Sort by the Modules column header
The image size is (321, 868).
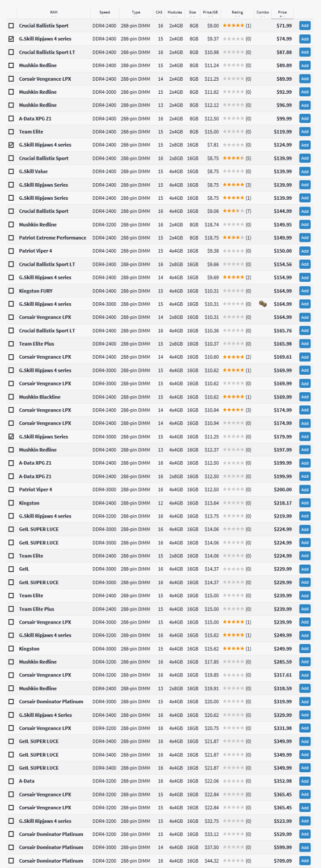tap(175, 12)
